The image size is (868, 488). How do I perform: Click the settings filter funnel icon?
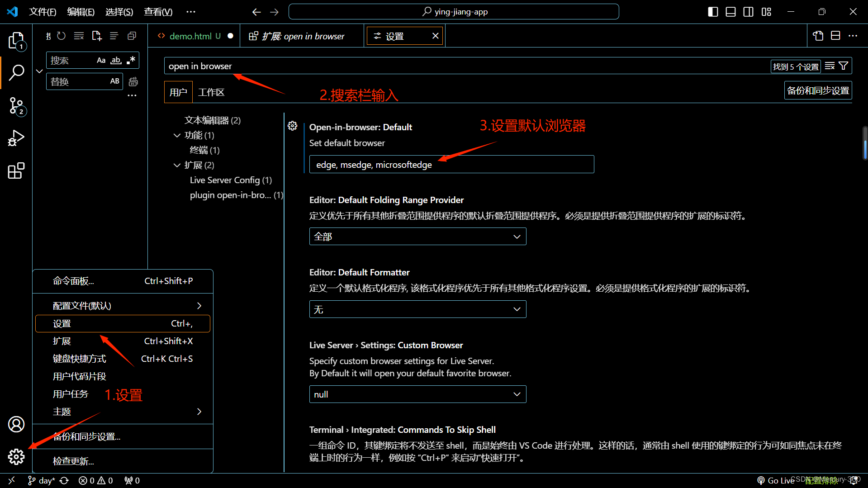tap(844, 66)
